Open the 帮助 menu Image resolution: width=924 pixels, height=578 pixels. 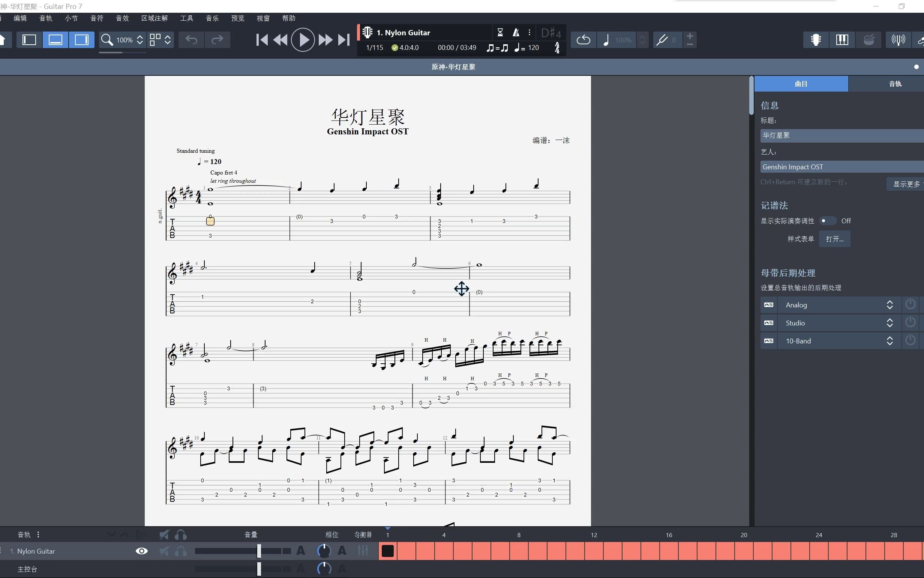pyautogui.click(x=289, y=18)
